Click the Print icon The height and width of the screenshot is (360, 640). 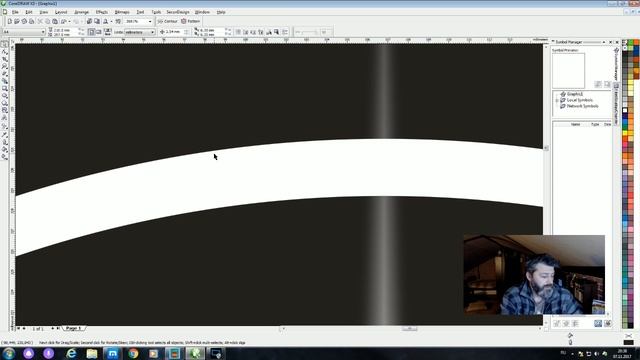tap(31, 21)
